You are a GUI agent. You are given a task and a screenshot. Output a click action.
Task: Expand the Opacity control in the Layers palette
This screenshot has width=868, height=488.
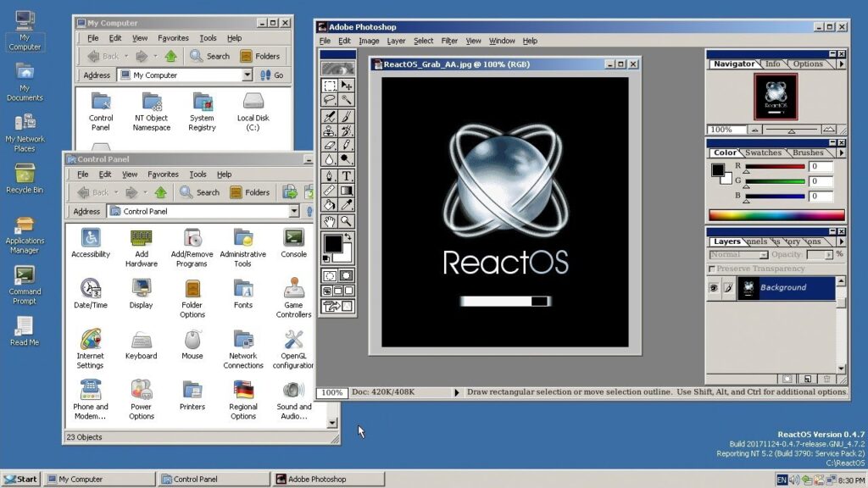pos(828,254)
